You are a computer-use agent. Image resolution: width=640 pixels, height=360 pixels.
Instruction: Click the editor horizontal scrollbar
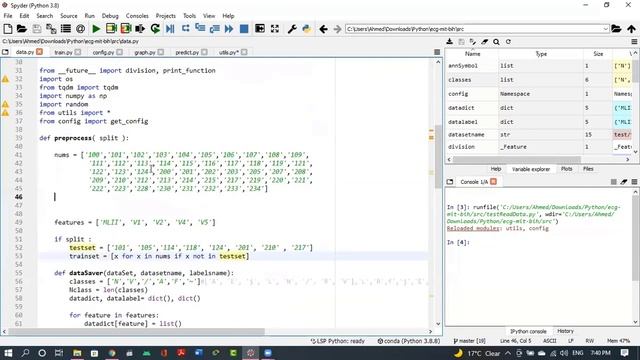pos(137,331)
